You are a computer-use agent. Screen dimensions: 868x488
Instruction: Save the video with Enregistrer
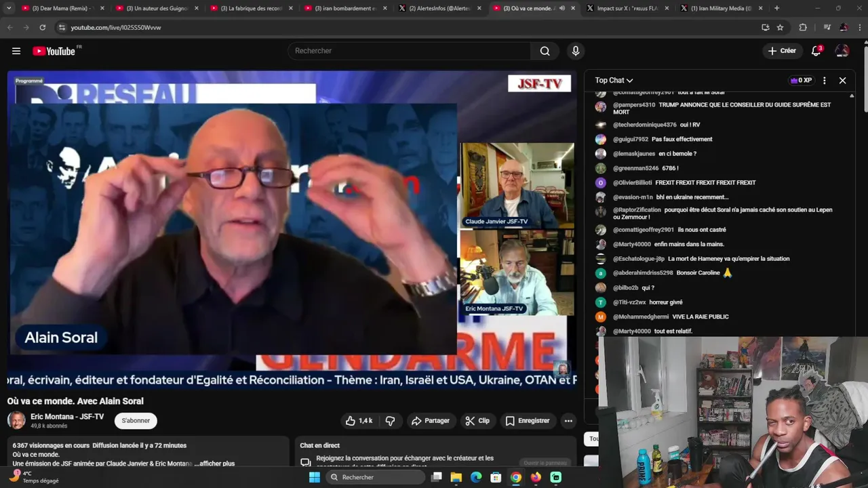pos(528,421)
